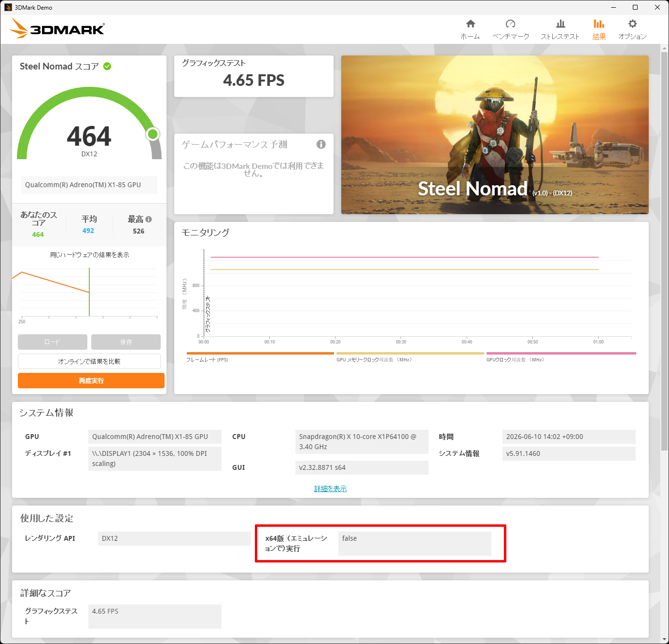
Task: Click the 詳細なスコア 4.65 FPS value
Action: click(x=154, y=616)
